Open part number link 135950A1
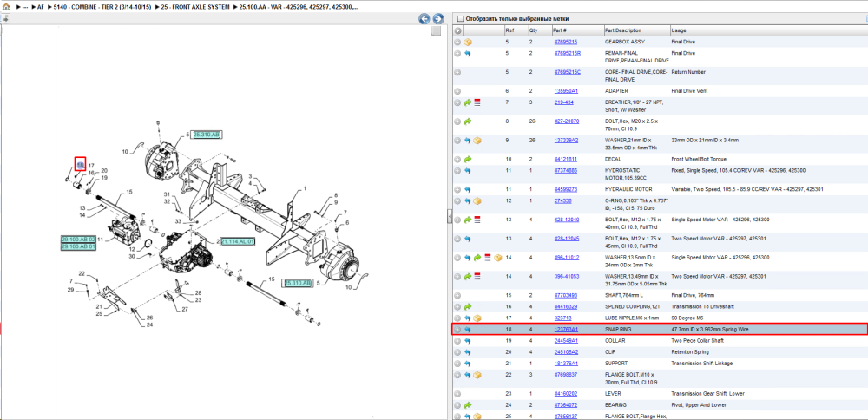868x420 pixels. [x=566, y=91]
